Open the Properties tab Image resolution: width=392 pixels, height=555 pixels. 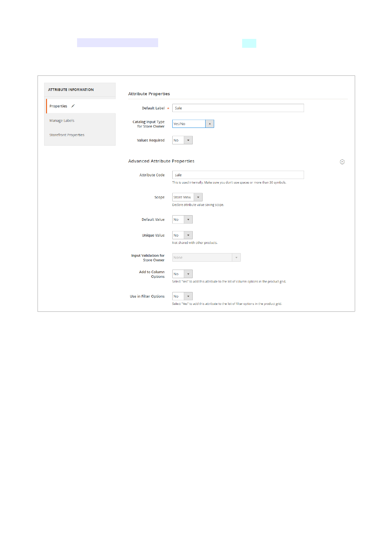pos(81,106)
